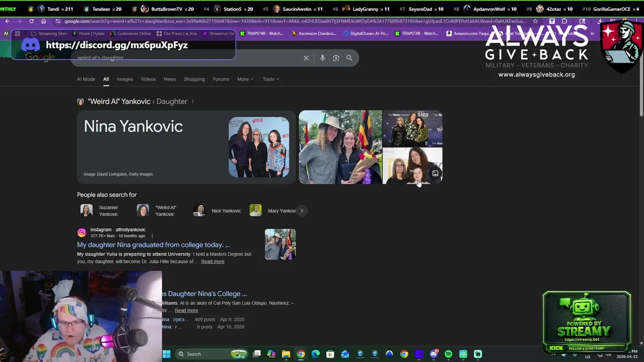Select the All results tab
644x362 pixels.
tap(106, 79)
